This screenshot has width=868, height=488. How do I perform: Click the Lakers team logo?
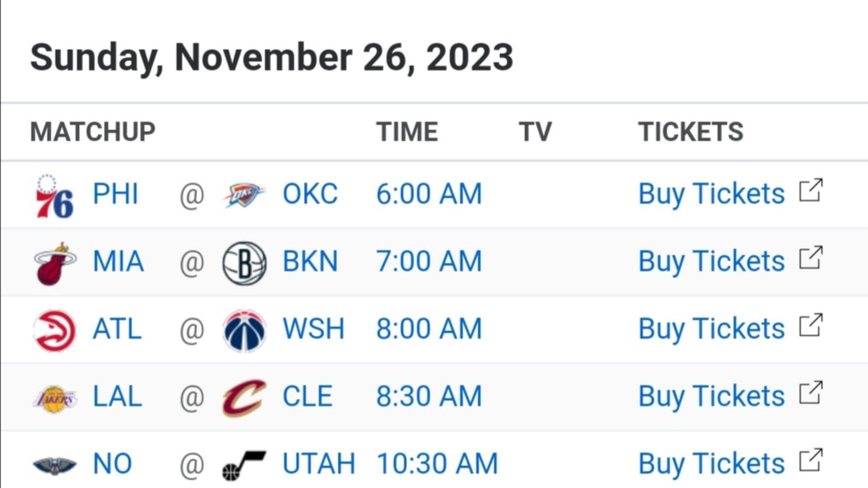[x=55, y=398]
